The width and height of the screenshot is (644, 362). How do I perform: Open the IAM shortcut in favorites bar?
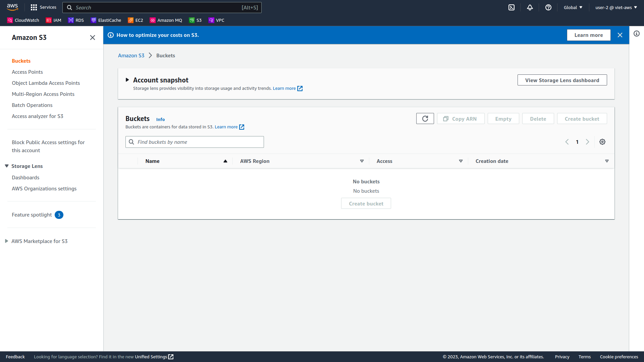(x=54, y=20)
